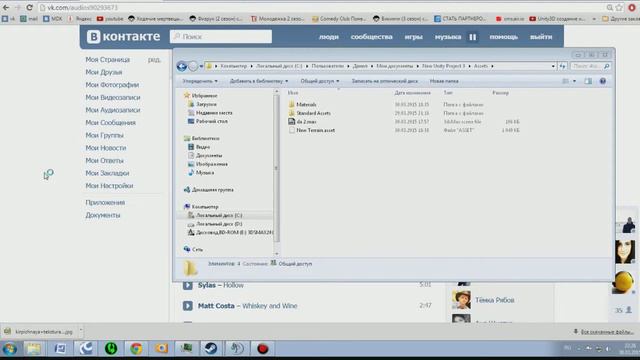Click the Explorer back arrow button

coord(182,66)
